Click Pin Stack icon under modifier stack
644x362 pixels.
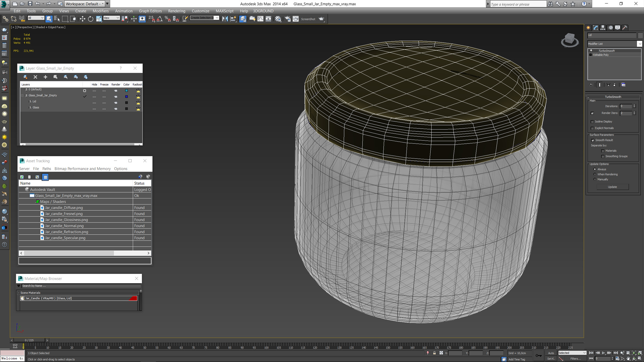pyautogui.click(x=591, y=85)
